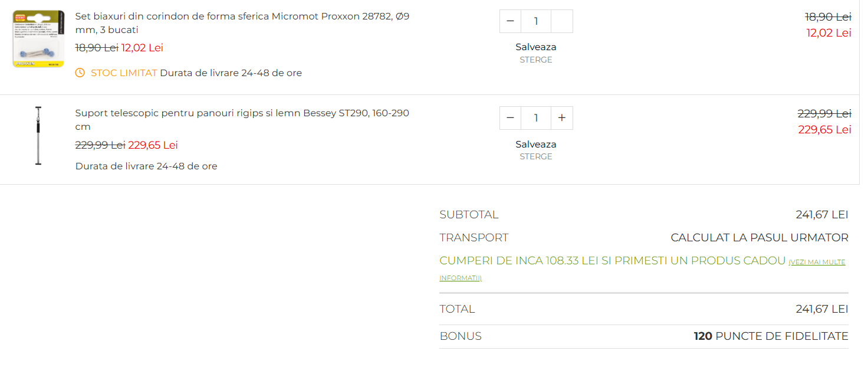This screenshot has width=868, height=367.
Task: Remove Proxxon set with STERGE
Action: tap(535, 60)
